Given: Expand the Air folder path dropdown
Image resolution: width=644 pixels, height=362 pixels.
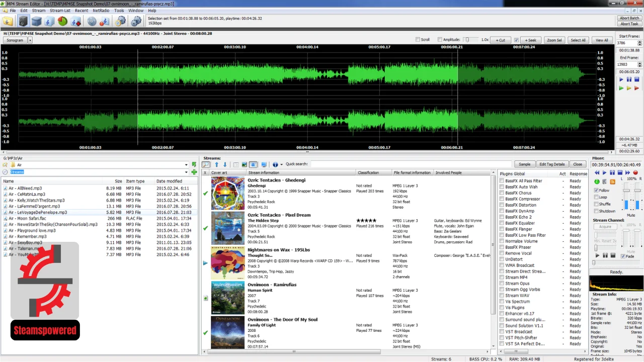Looking at the screenshot, I should [186, 165].
